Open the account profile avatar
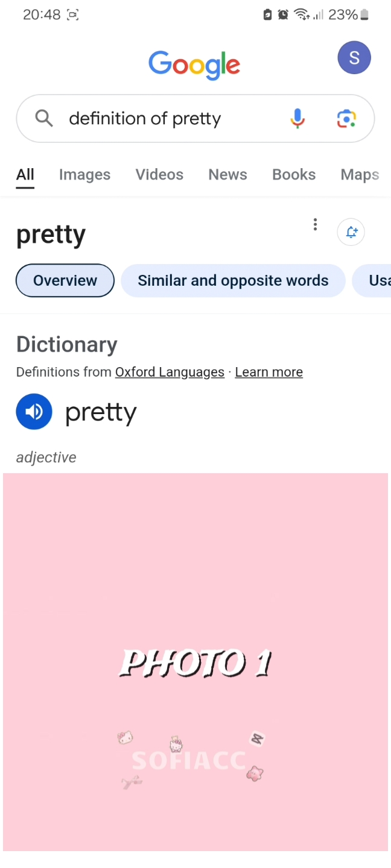This screenshot has width=391, height=868. (354, 58)
